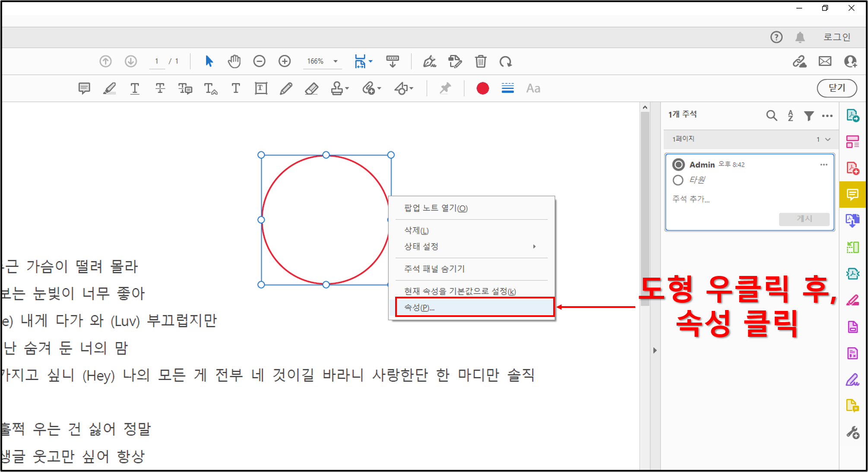Select the eraser tool
The height and width of the screenshot is (472, 868).
(x=311, y=89)
